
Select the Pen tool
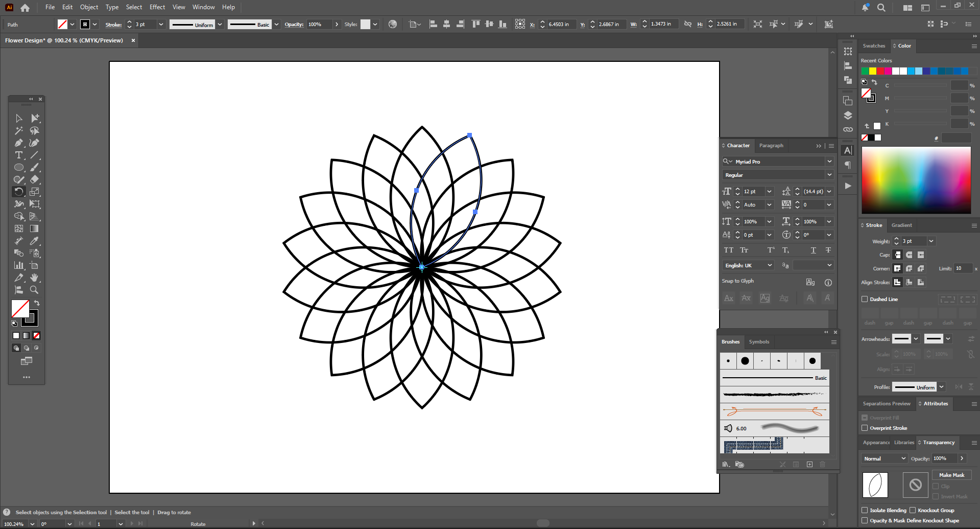[19, 143]
